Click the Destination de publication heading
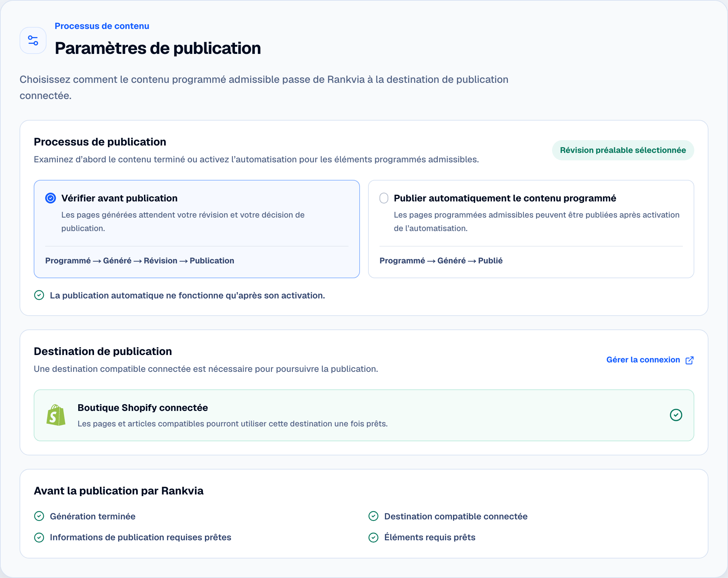The image size is (728, 578). pyautogui.click(x=103, y=351)
